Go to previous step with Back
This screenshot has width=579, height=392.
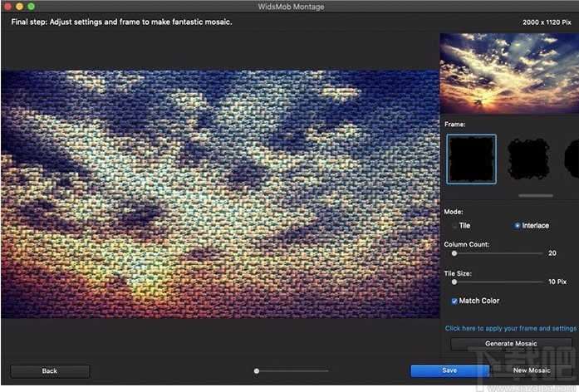[x=50, y=371]
